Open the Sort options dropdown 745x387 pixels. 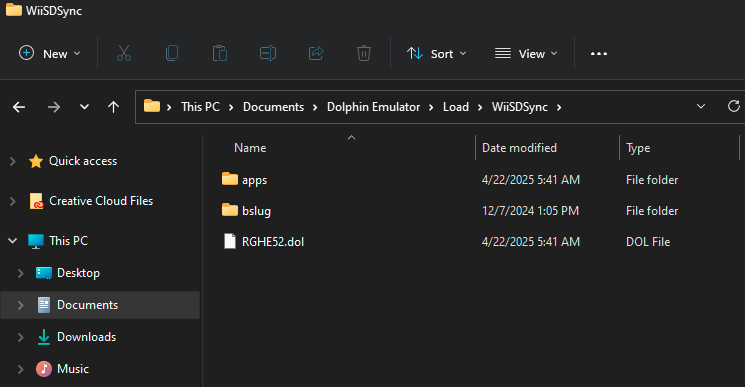[437, 54]
